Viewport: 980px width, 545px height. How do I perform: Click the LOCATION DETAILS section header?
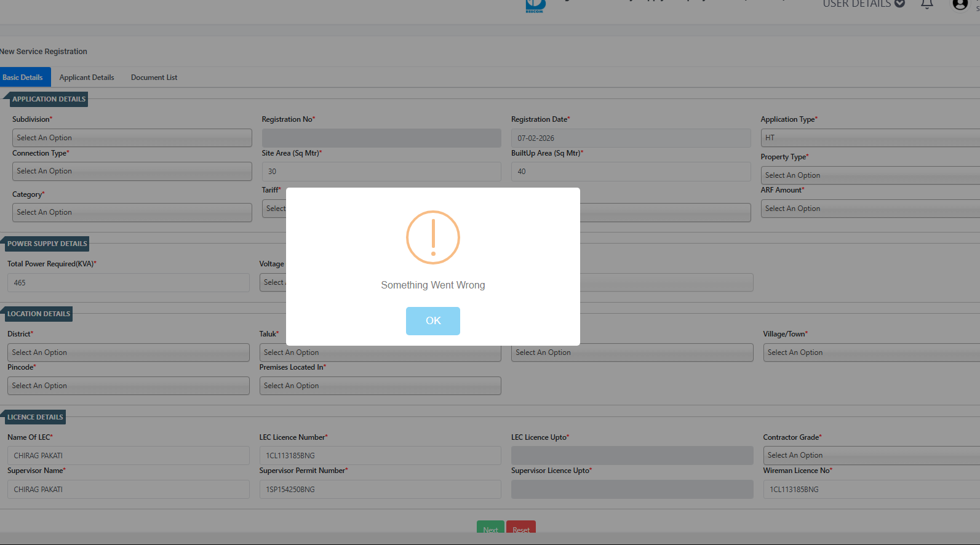pyautogui.click(x=39, y=314)
